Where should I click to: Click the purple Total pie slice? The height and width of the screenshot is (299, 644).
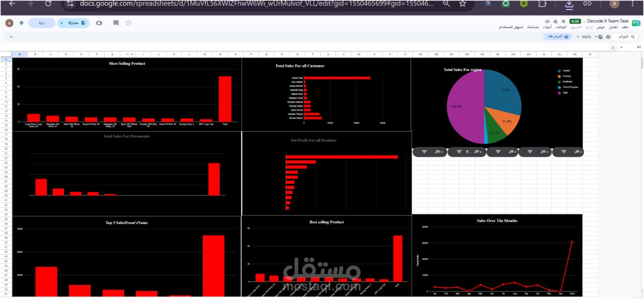click(x=465, y=107)
